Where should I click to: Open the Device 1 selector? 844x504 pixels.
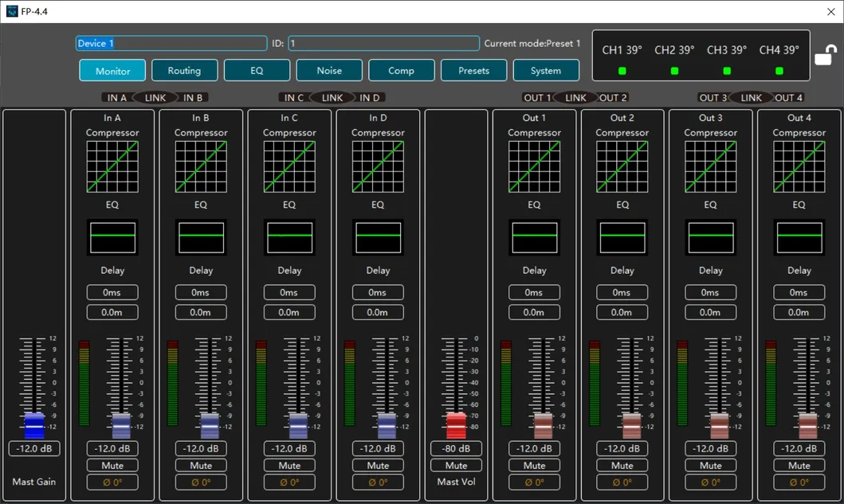[170, 43]
